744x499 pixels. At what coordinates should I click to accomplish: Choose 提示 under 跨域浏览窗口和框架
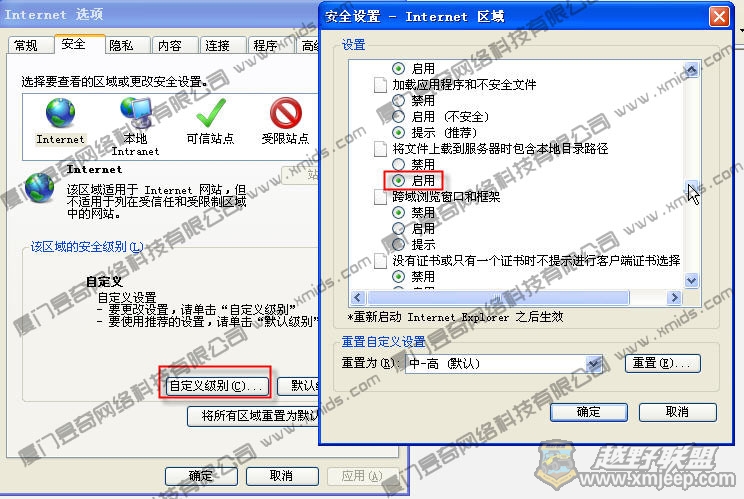tap(399, 244)
